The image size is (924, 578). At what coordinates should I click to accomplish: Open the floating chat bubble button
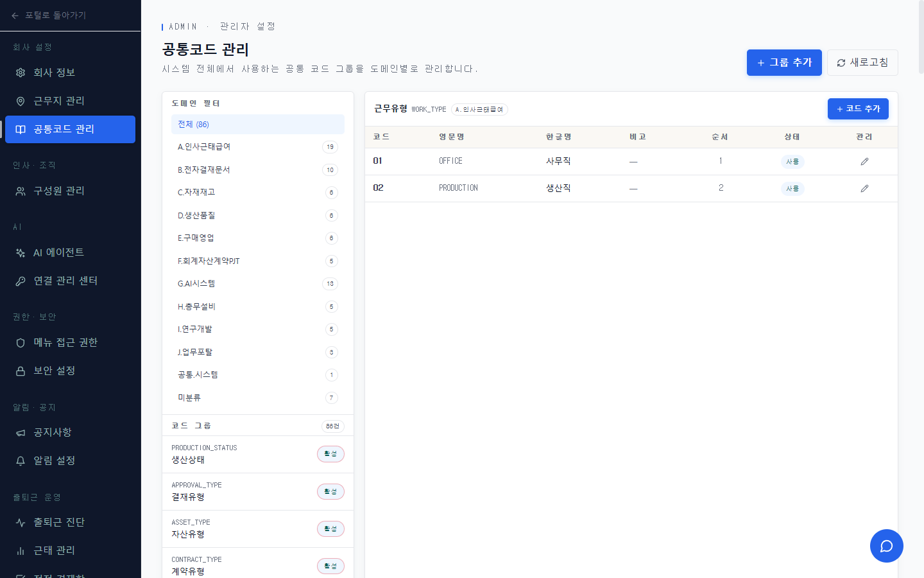[886, 546]
